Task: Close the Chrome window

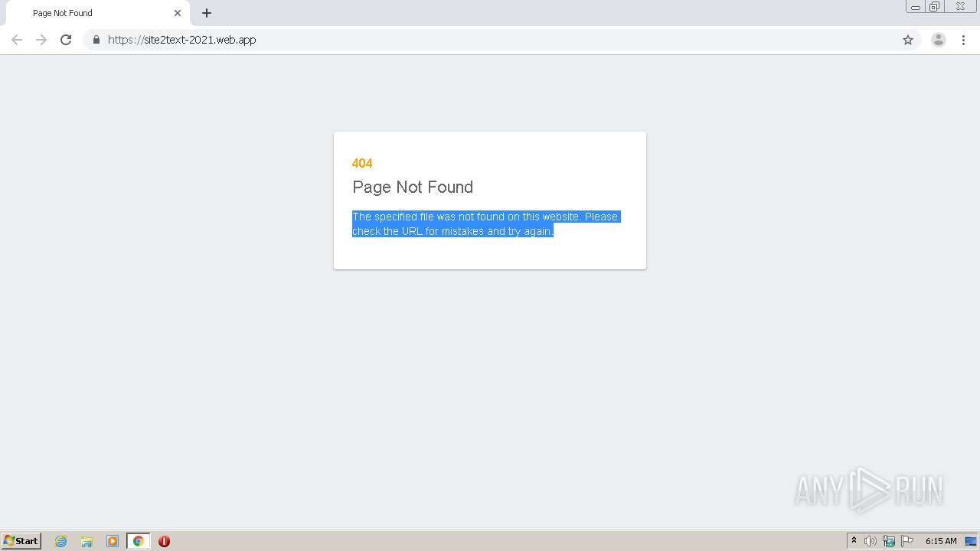Action: (x=960, y=7)
